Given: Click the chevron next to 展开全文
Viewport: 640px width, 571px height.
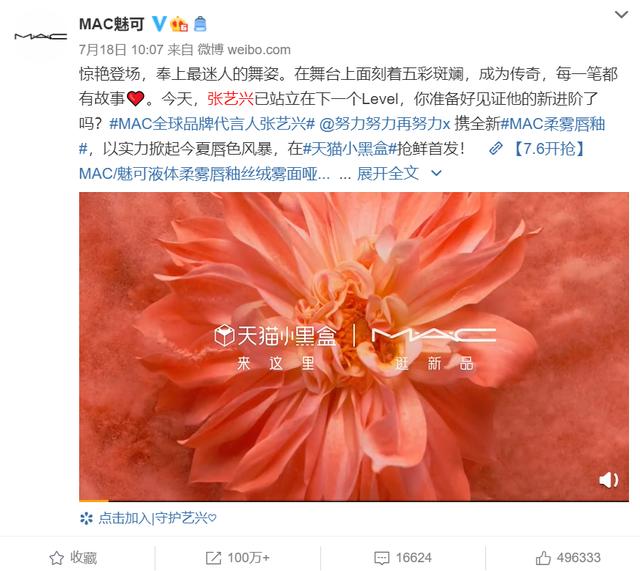Looking at the screenshot, I should [x=436, y=173].
